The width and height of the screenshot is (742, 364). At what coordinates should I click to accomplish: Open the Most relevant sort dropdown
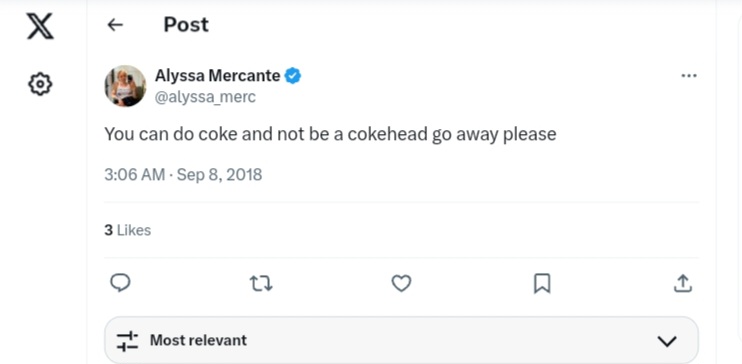coord(401,340)
